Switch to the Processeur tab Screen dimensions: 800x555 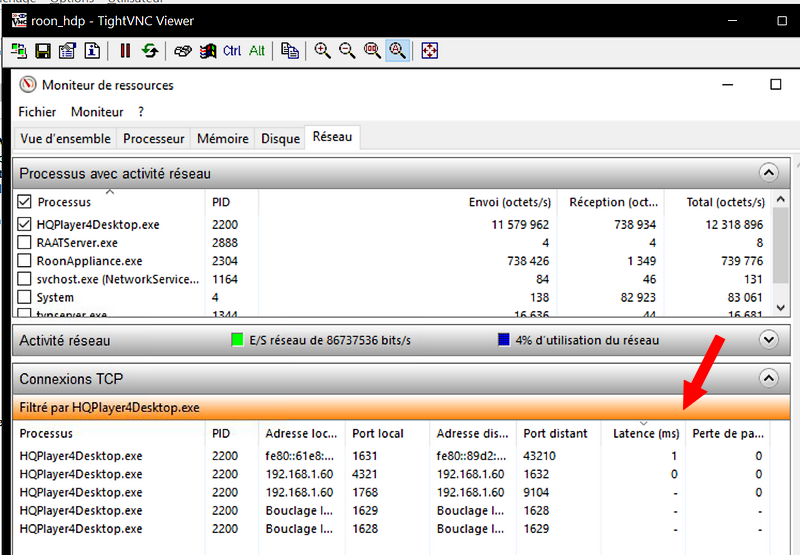154,139
